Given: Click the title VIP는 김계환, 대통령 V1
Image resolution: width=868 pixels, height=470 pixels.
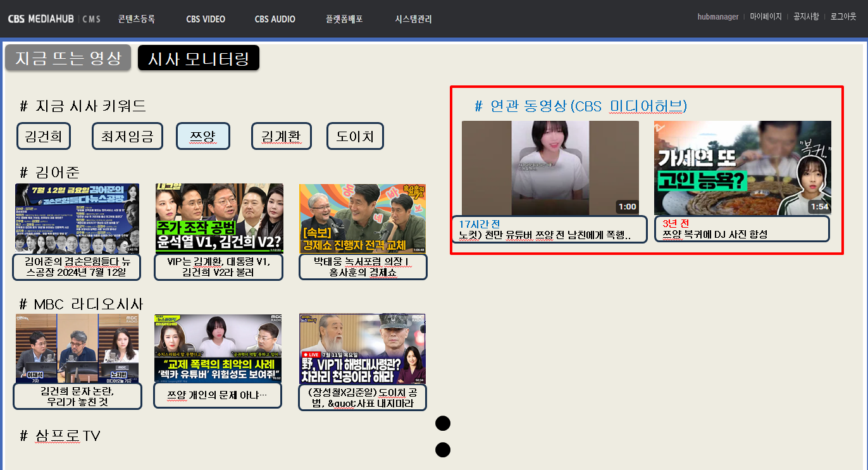Looking at the screenshot, I should point(218,267).
